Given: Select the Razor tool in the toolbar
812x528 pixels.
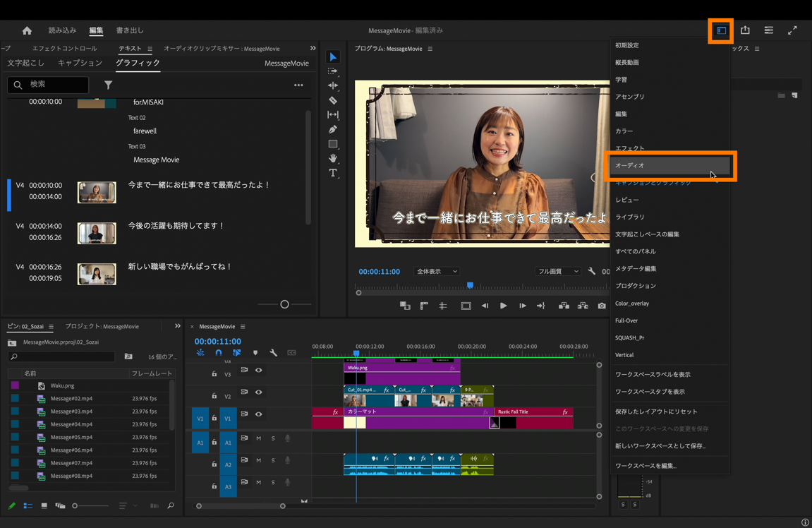Looking at the screenshot, I should click(333, 100).
